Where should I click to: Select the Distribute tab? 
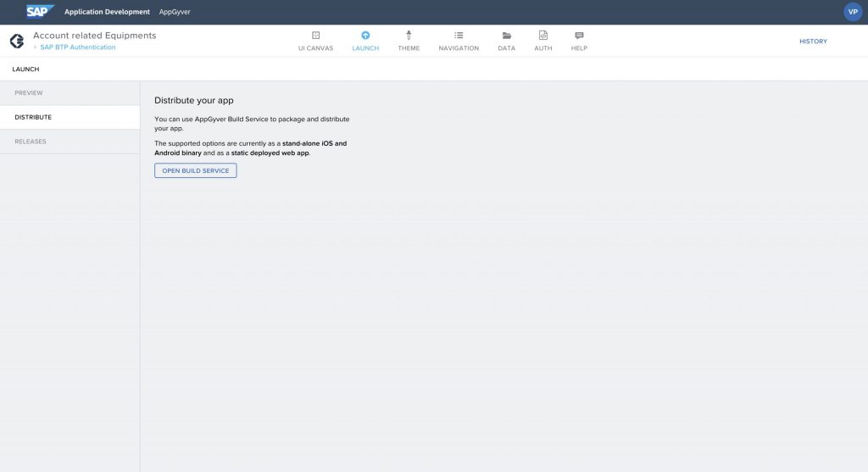pos(70,117)
